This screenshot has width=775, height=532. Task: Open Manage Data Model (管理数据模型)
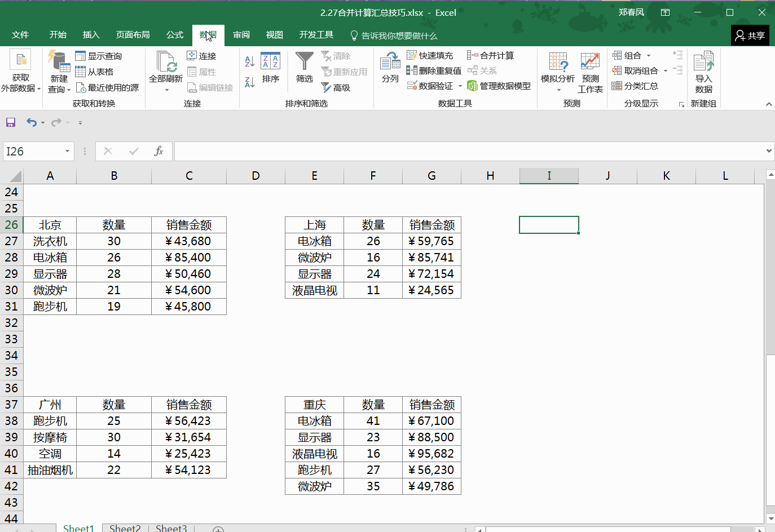coord(499,86)
